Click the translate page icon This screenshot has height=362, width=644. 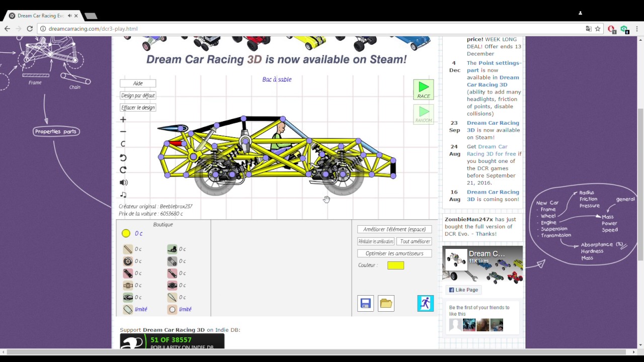pos(589,29)
